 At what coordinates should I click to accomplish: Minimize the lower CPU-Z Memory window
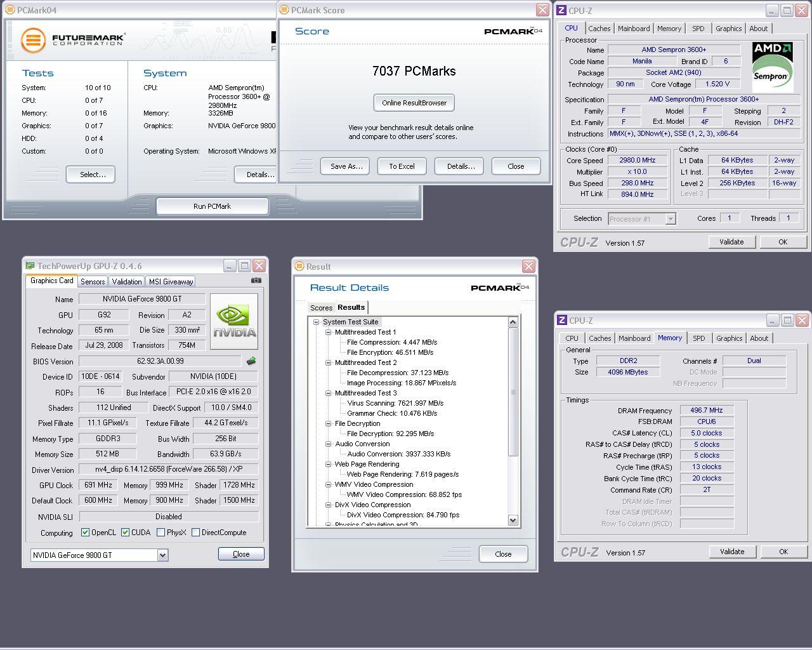tap(772, 321)
